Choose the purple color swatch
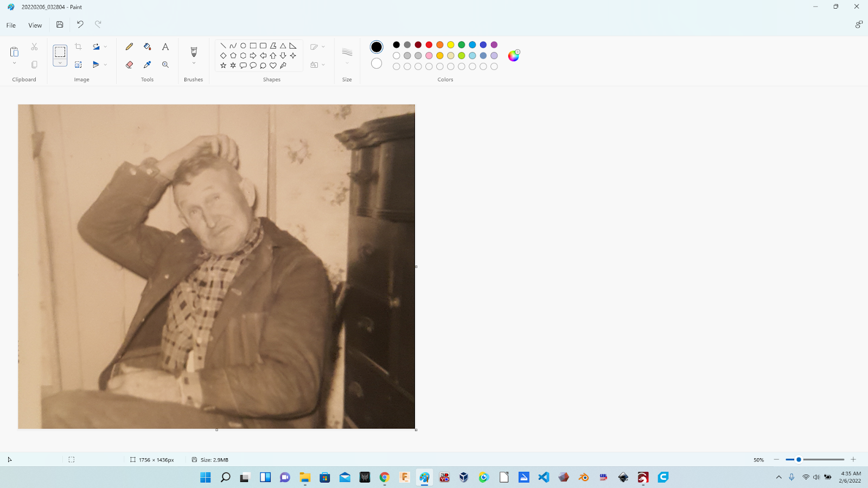The width and height of the screenshot is (868, 488). click(x=494, y=44)
